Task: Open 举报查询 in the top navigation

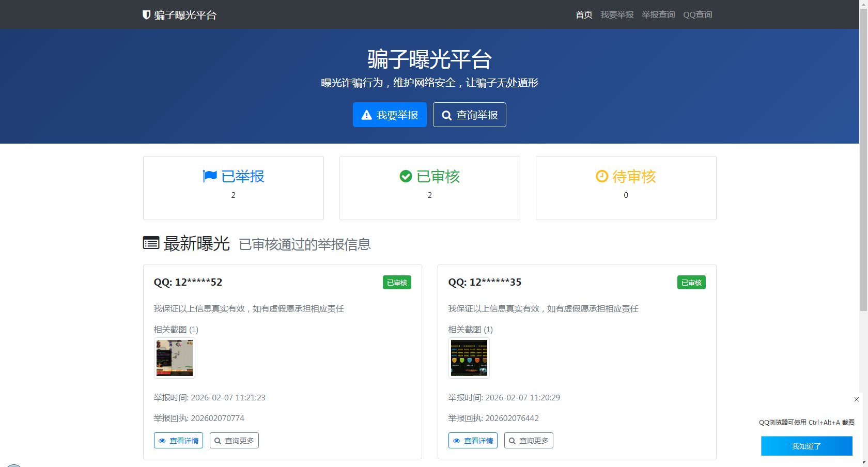Action: pyautogui.click(x=658, y=15)
